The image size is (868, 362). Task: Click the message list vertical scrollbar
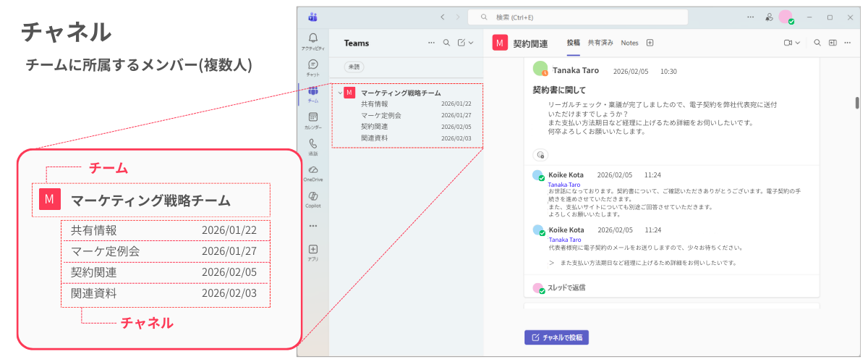[x=857, y=102]
